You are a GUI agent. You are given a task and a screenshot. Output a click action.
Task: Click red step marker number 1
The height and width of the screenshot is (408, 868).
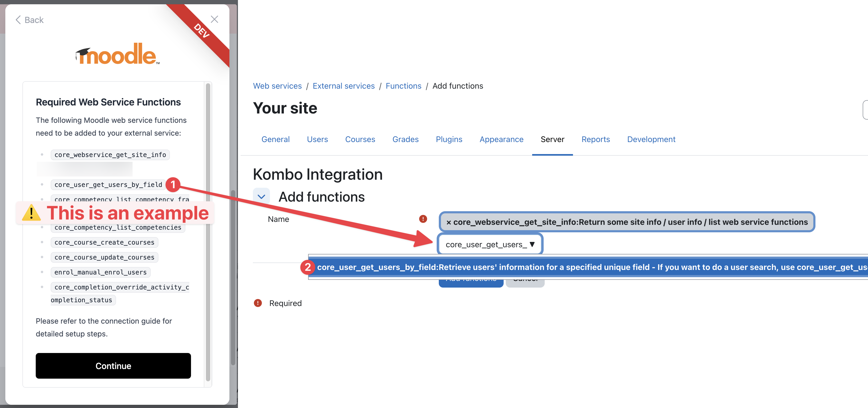click(173, 185)
